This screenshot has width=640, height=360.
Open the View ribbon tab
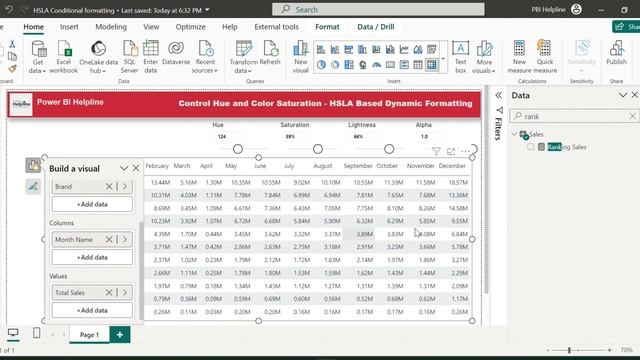coord(151,27)
